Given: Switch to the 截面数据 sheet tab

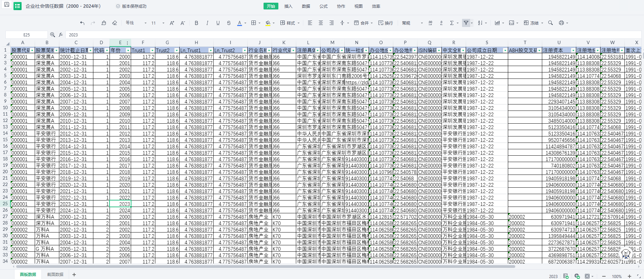Looking at the screenshot, I should [x=55, y=275].
